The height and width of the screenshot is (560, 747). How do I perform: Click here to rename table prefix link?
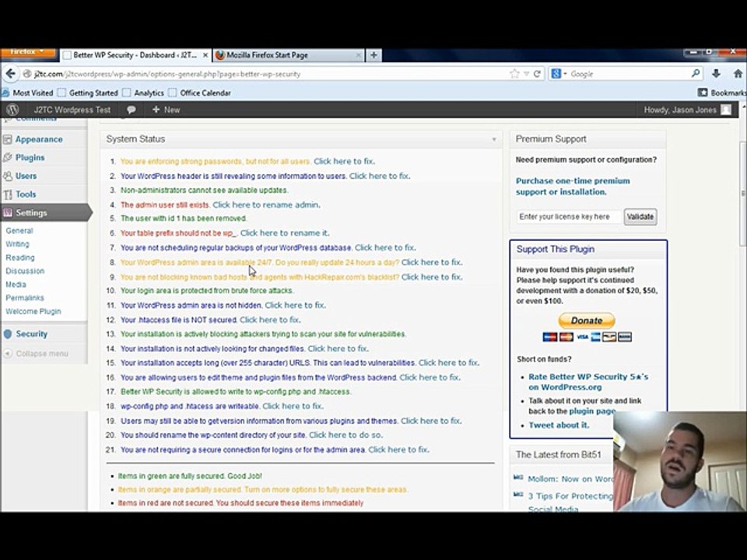point(285,233)
